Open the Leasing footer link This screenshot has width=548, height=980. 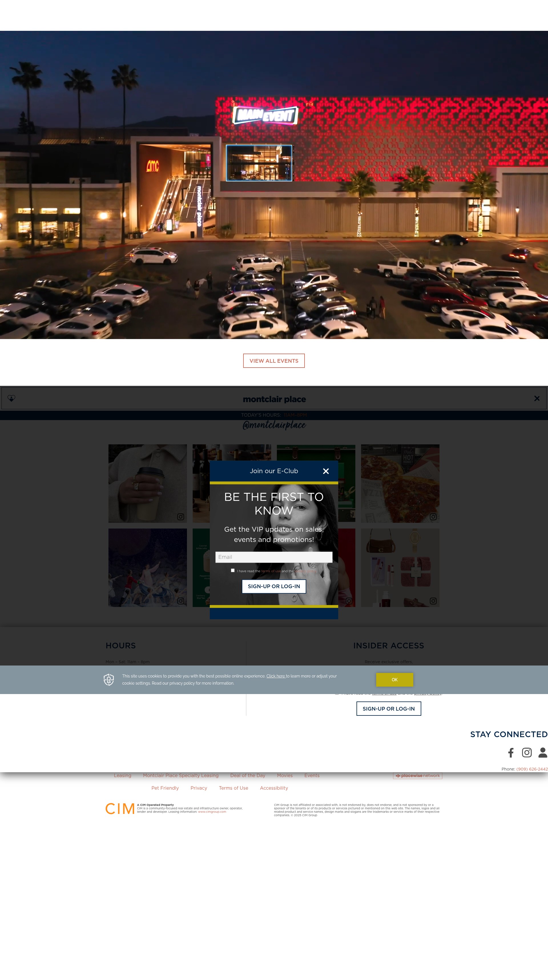(122, 775)
